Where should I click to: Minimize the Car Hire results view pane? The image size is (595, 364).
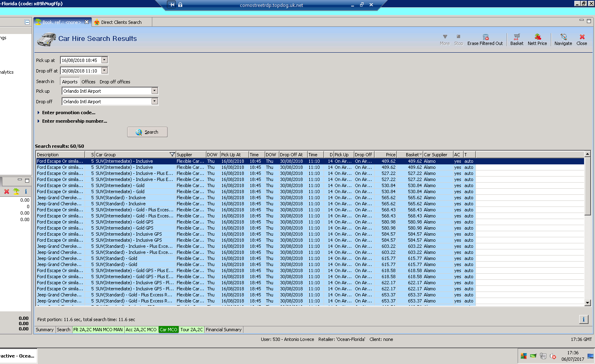(582, 20)
